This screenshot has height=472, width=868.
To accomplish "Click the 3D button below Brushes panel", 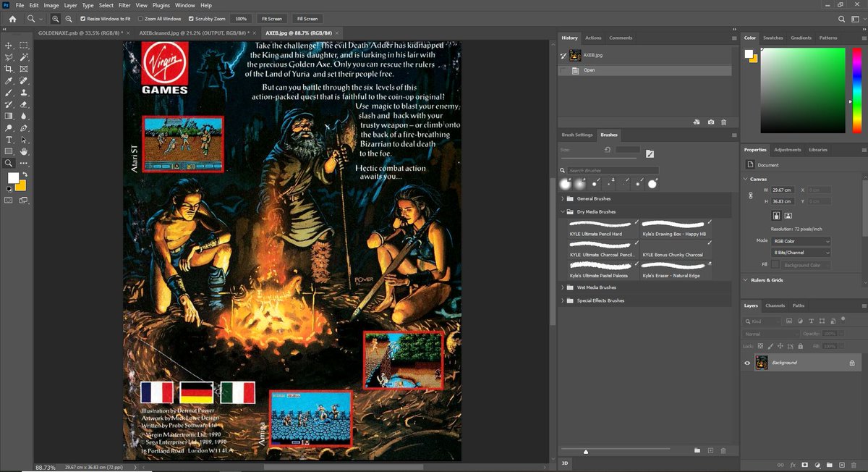I will click(565, 462).
